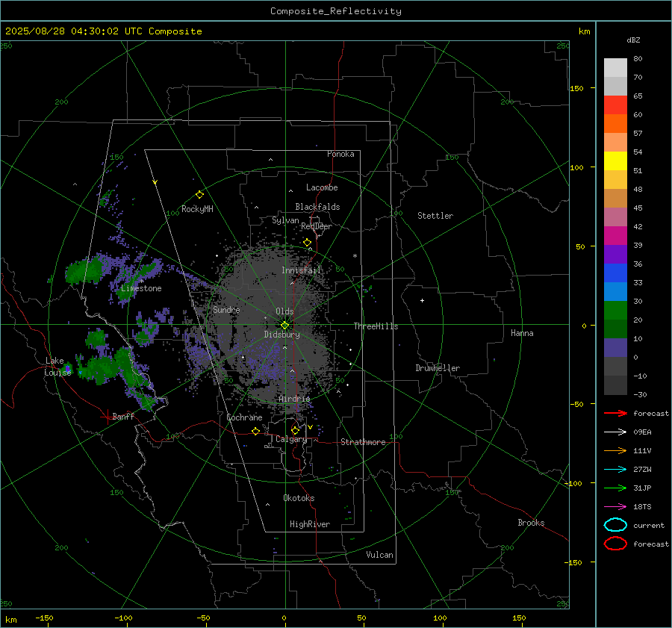
Task: Click the Cochrane town label
Action: point(244,417)
